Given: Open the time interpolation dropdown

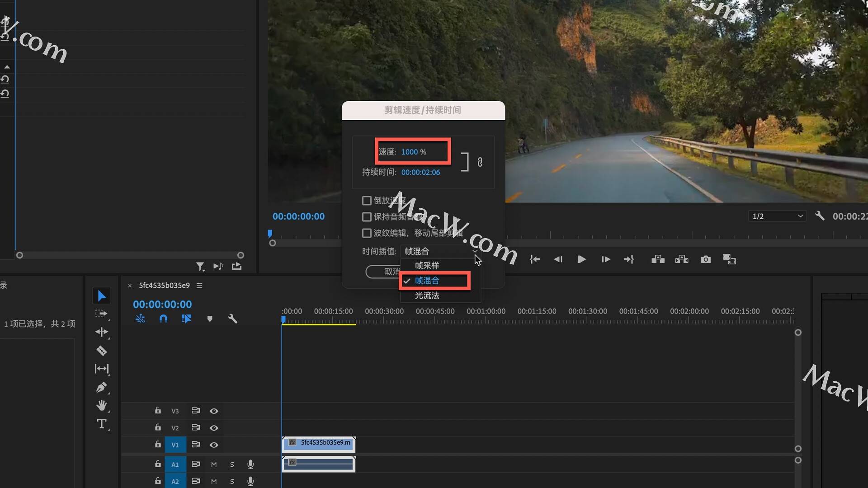Looking at the screenshot, I should click(440, 251).
